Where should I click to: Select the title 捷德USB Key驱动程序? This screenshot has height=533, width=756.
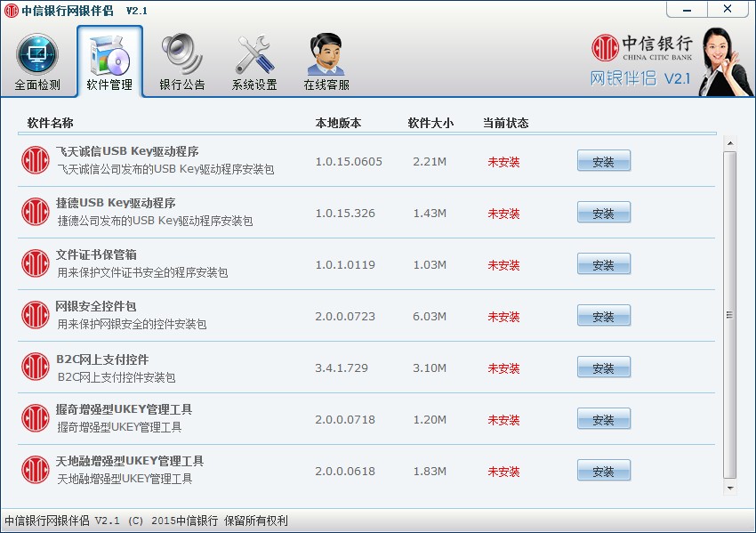click(116, 203)
